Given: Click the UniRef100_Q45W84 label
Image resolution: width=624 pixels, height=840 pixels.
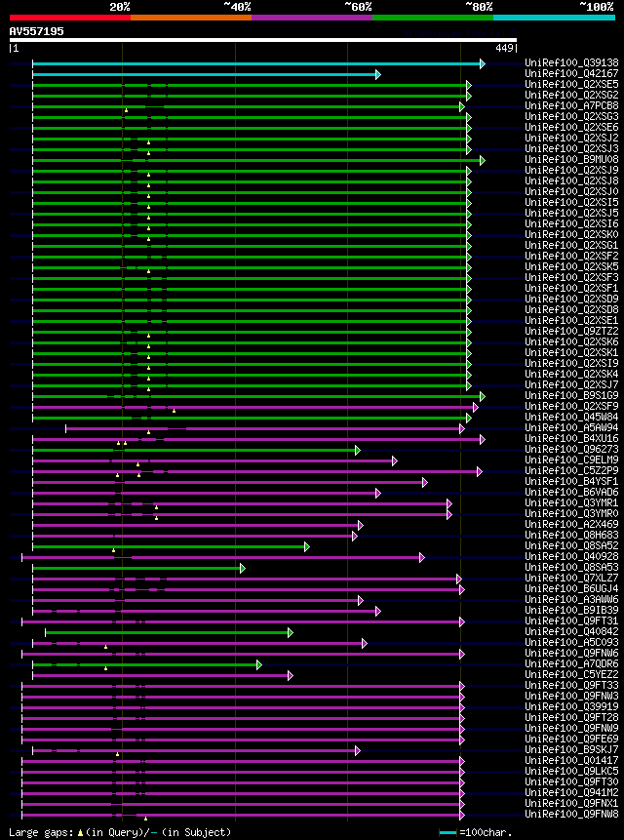Looking at the screenshot, I should pyautogui.click(x=571, y=417).
